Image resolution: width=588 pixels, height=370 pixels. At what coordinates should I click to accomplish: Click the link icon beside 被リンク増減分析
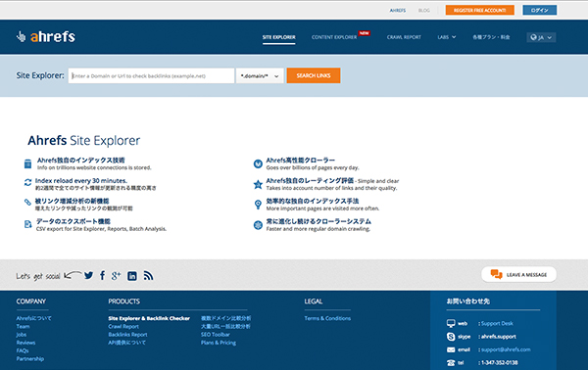[27, 203]
